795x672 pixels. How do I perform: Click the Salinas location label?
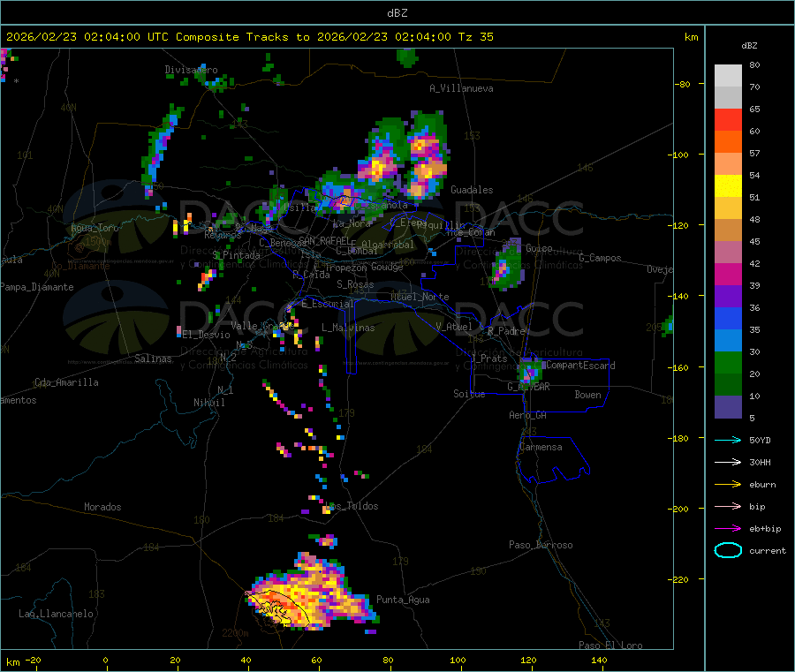(153, 359)
